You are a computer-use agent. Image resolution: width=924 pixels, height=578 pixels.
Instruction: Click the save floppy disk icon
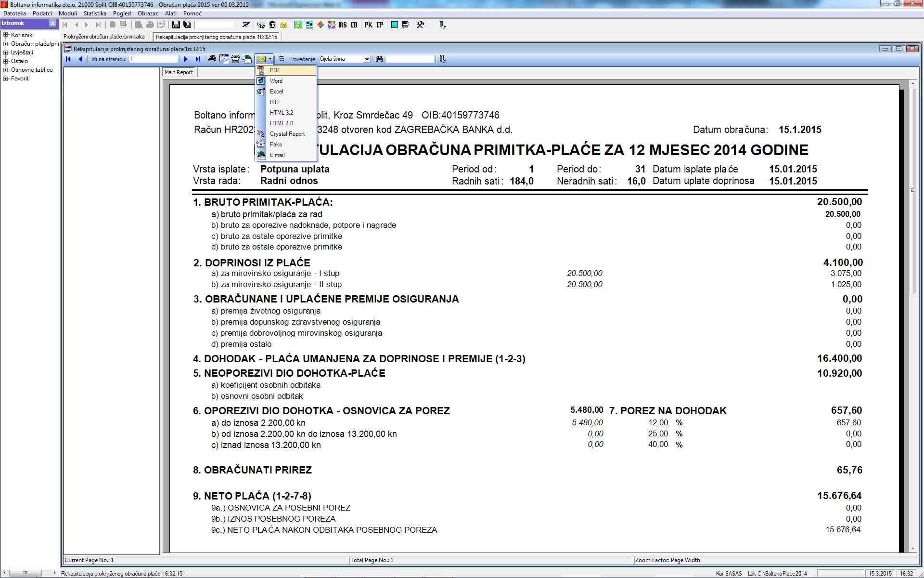click(176, 25)
